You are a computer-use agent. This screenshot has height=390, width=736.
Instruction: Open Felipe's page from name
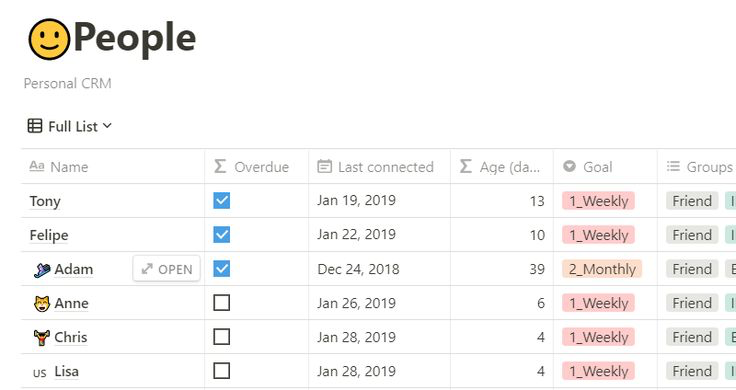tap(49, 235)
